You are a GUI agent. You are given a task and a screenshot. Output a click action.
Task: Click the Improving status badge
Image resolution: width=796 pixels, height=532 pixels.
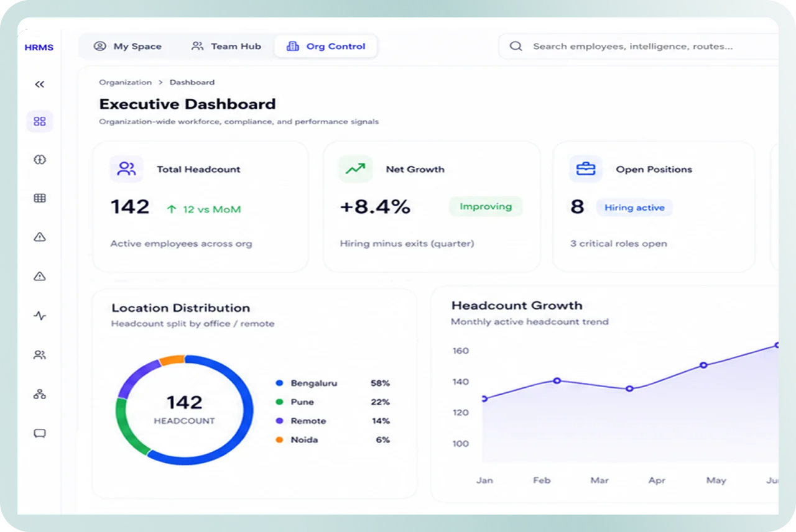click(486, 206)
